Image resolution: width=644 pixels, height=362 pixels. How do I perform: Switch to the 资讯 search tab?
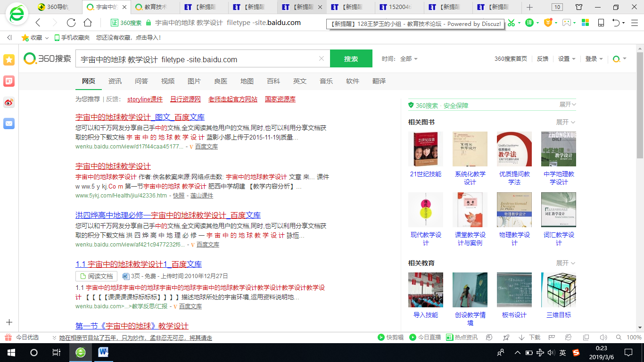click(x=115, y=81)
